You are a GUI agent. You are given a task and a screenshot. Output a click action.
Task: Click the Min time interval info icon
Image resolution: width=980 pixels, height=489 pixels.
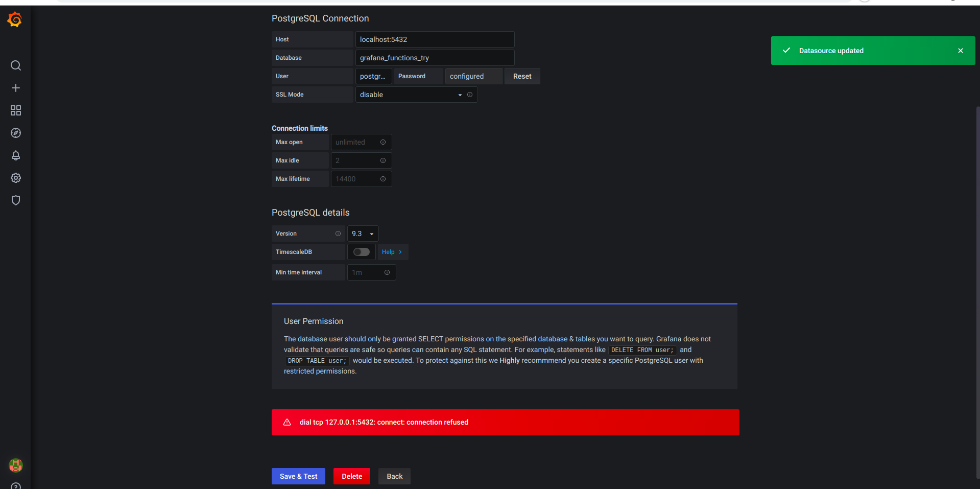click(387, 272)
